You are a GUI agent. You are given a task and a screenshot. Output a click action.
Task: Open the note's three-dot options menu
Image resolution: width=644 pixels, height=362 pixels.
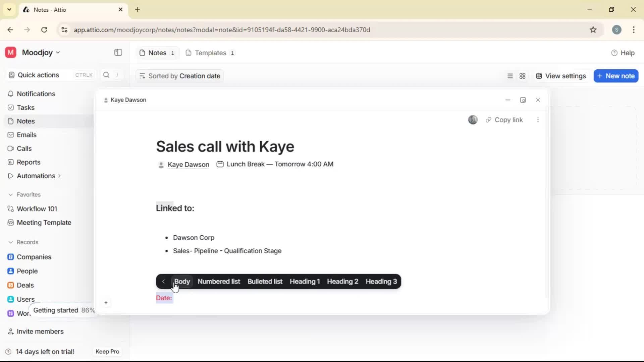point(538,120)
